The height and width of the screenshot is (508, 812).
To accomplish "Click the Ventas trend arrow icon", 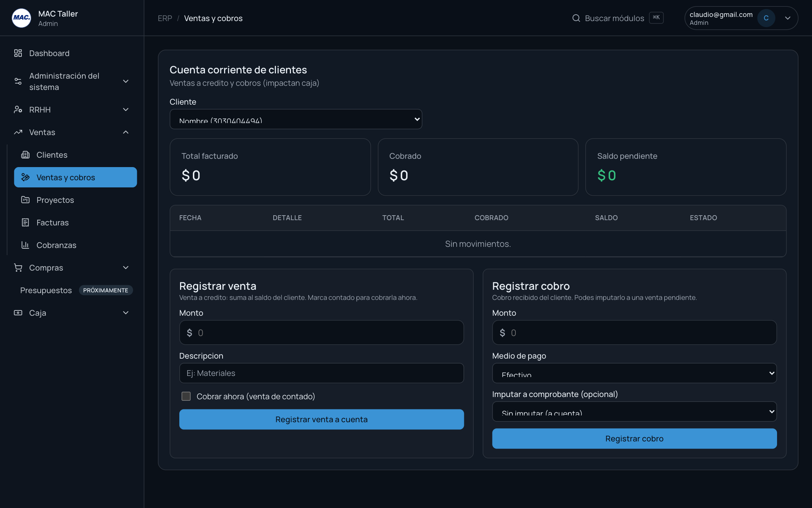I will 18,132.
